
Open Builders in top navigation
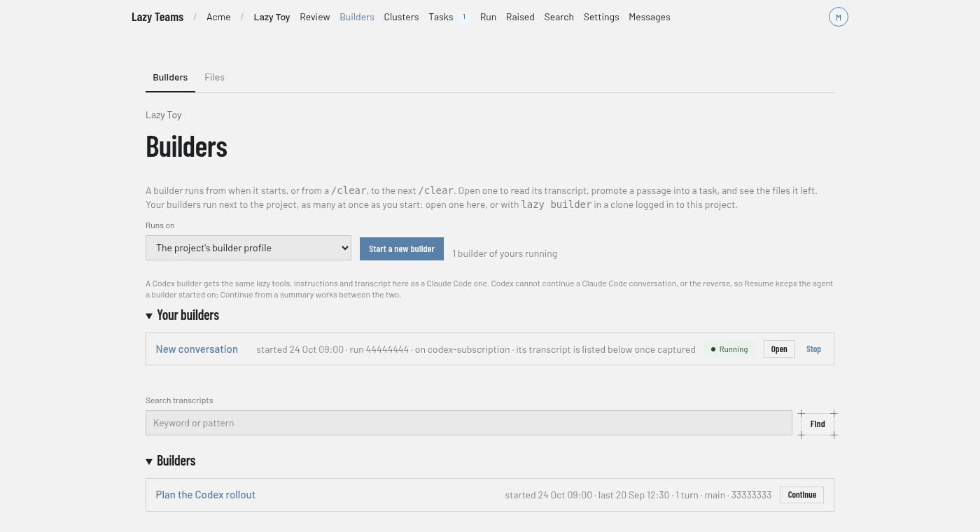pyautogui.click(x=357, y=17)
